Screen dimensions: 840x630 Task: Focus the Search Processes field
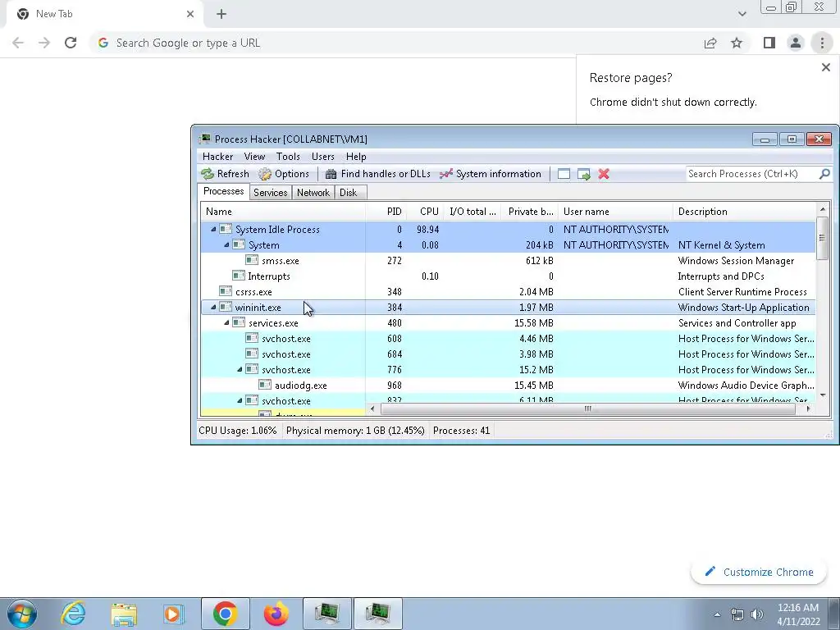click(x=751, y=174)
